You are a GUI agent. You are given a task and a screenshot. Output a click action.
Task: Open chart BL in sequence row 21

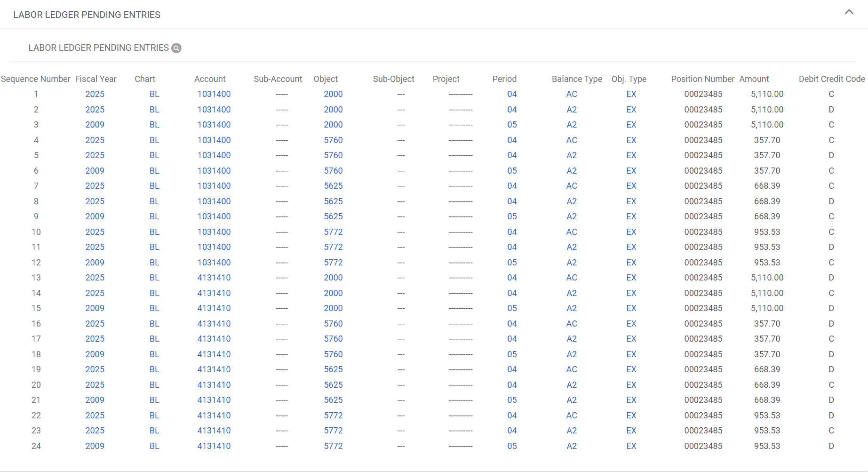154,400
